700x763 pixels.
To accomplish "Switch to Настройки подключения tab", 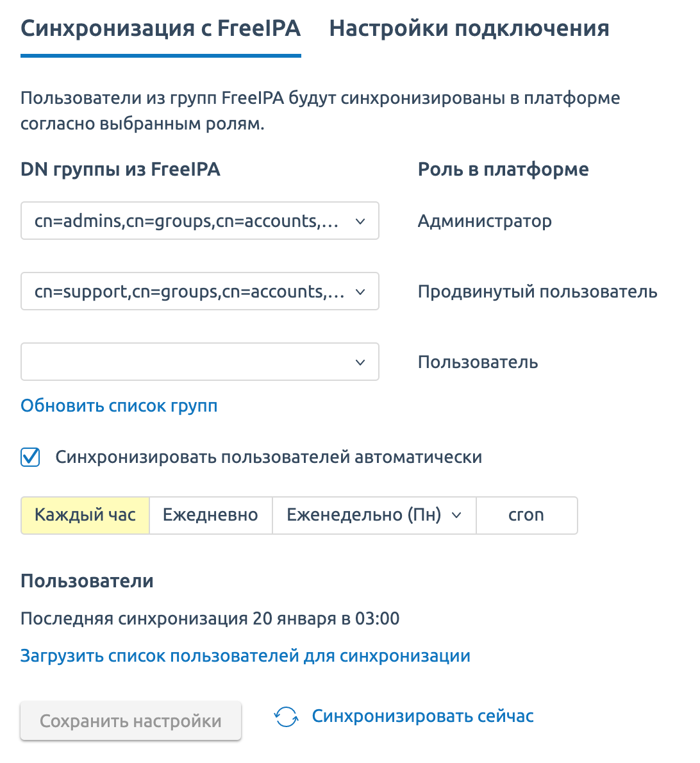I will click(x=469, y=28).
